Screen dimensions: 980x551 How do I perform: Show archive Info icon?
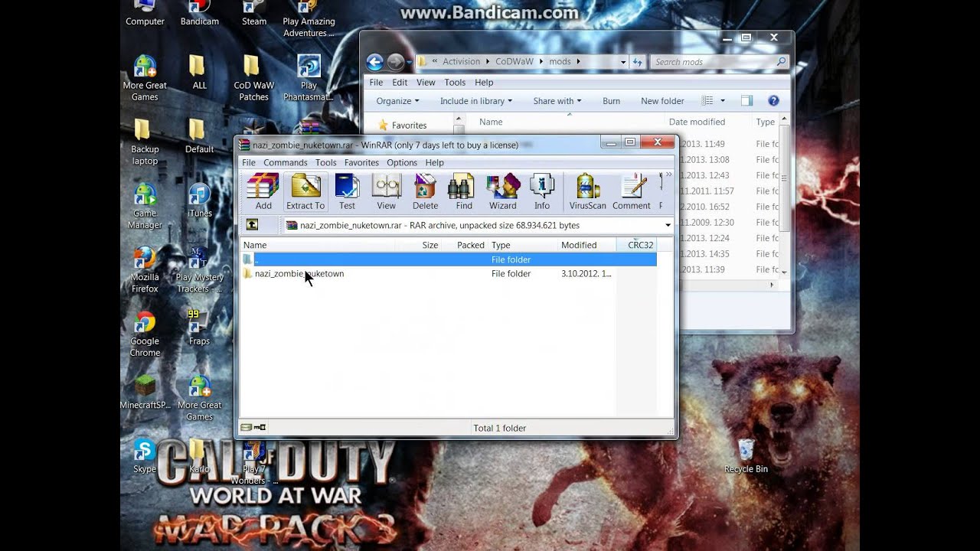coord(542,191)
